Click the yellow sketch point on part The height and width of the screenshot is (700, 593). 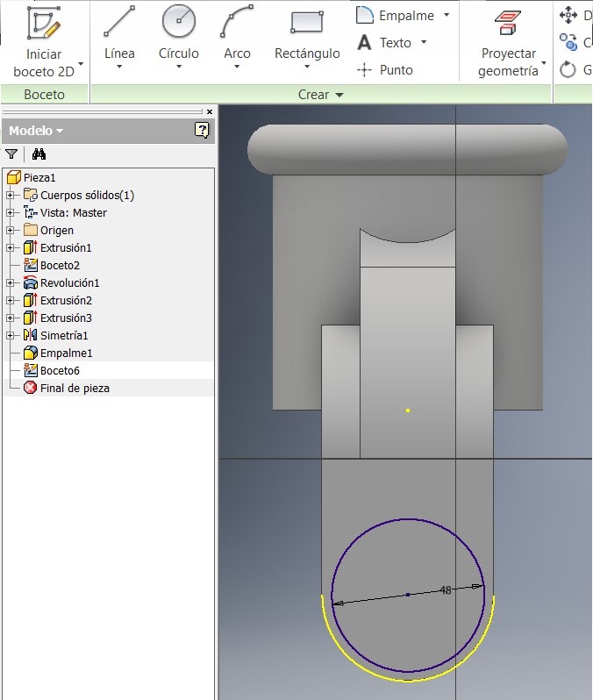(x=408, y=411)
